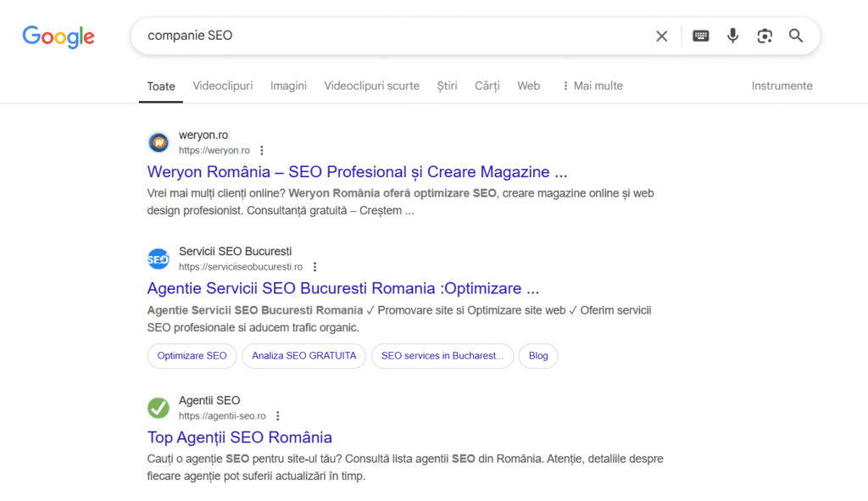This screenshot has width=868, height=501.
Task: Click the Google logo to return home
Action: tap(58, 36)
